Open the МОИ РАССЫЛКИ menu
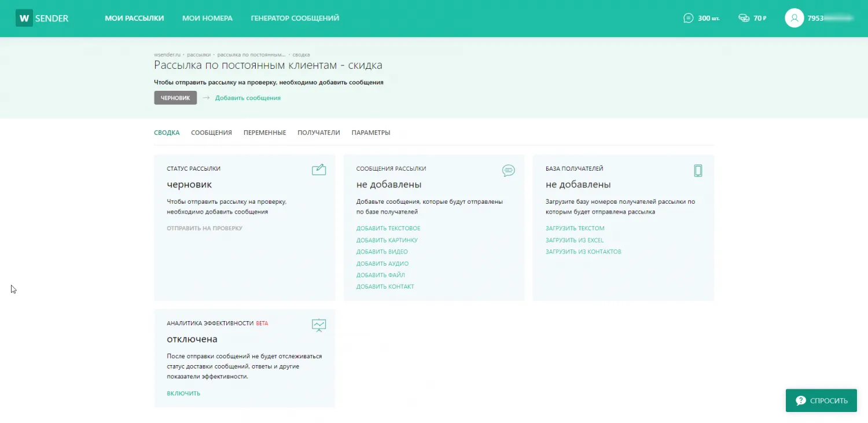868x423 pixels. pyautogui.click(x=134, y=18)
